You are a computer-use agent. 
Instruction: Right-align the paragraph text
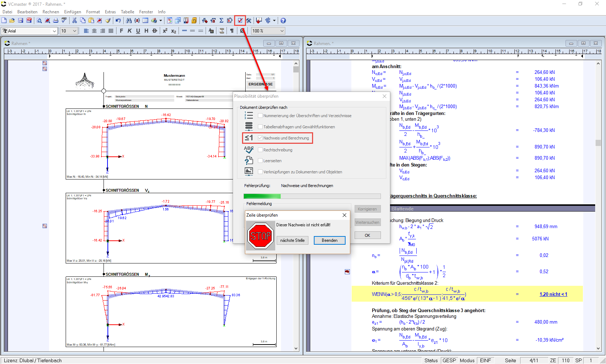(x=103, y=31)
